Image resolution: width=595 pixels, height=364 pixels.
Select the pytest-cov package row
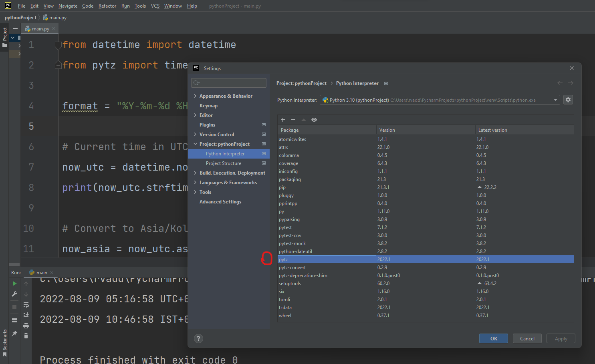coord(426,235)
